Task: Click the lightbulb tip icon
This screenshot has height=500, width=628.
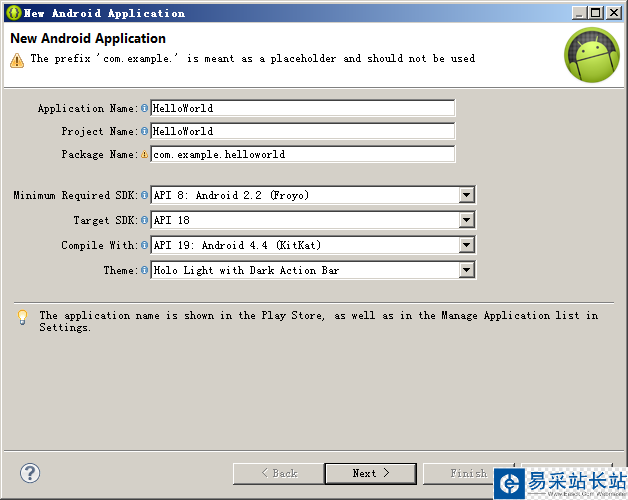Action: 22,318
